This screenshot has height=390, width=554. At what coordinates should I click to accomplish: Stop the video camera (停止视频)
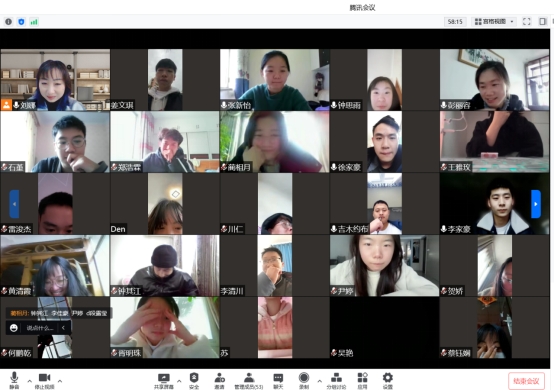[x=45, y=380]
